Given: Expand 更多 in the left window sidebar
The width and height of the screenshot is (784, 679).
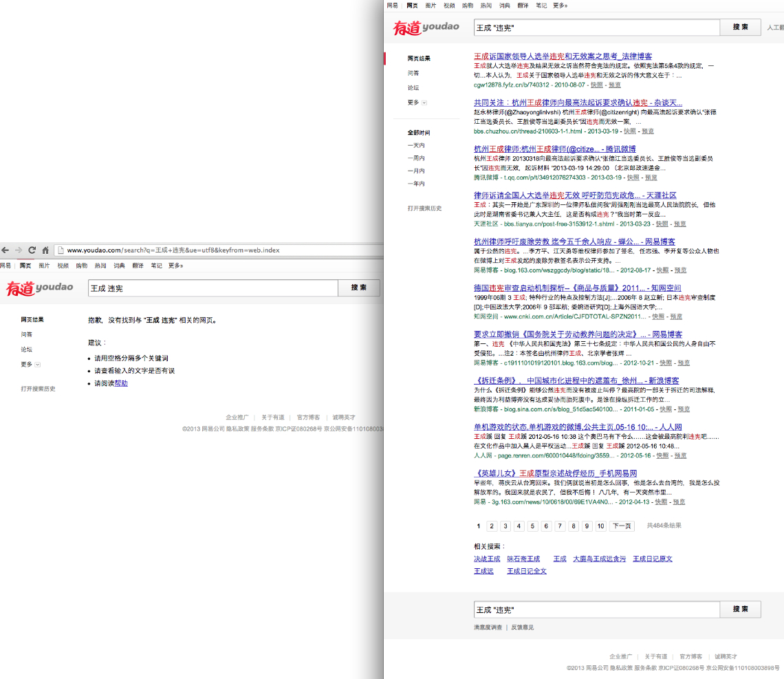Looking at the screenshot, I should coord(30,365).
